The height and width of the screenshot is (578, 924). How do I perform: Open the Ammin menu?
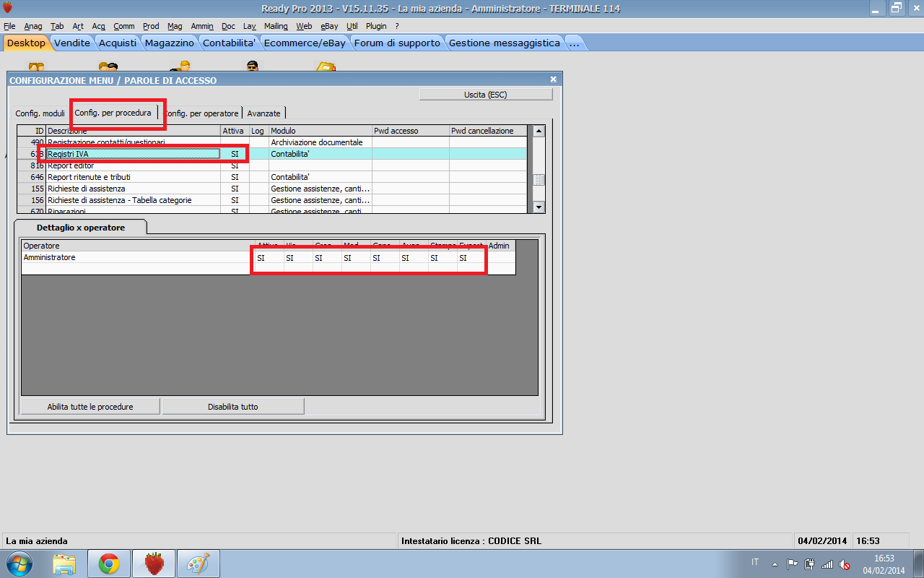pyautogui.click(x=202, y=26)
